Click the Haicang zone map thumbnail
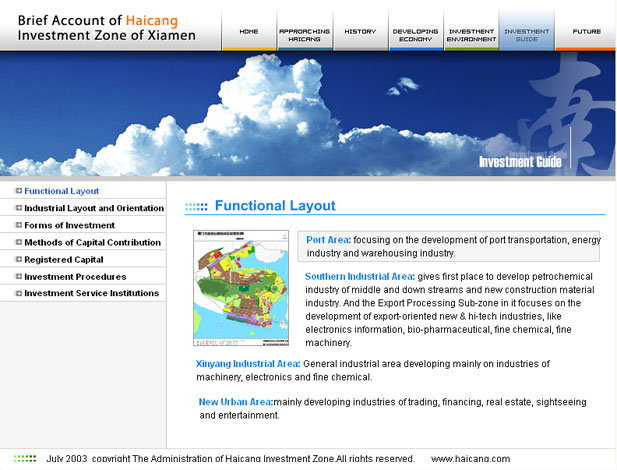The image size is (617, 470). pyautogui.click(x=238, y=288)
